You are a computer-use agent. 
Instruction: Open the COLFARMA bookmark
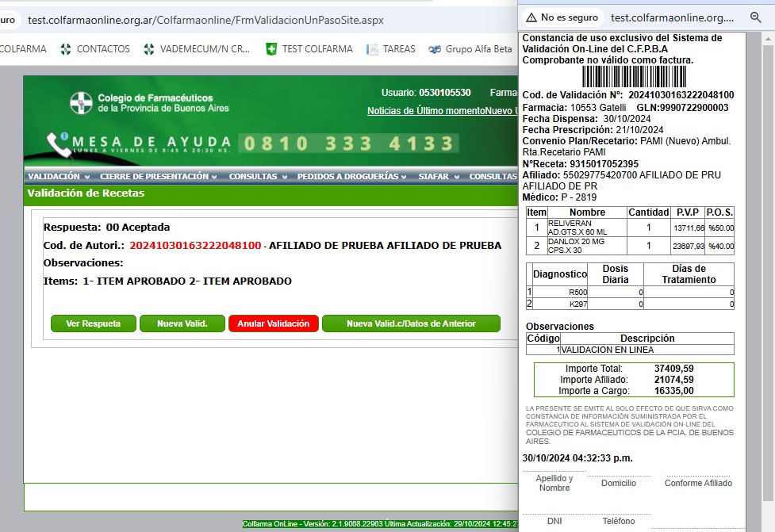click(23, 49)
